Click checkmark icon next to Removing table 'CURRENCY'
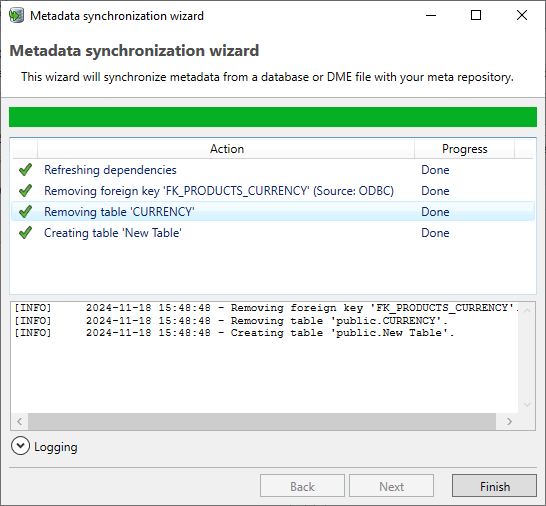Image resolution: width=546 pixels, height=506 pixels. (x=25, y=212)
